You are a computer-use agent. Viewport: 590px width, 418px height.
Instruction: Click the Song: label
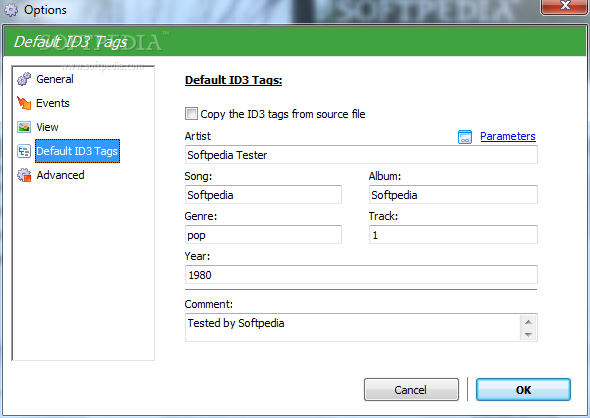[198, 176]
